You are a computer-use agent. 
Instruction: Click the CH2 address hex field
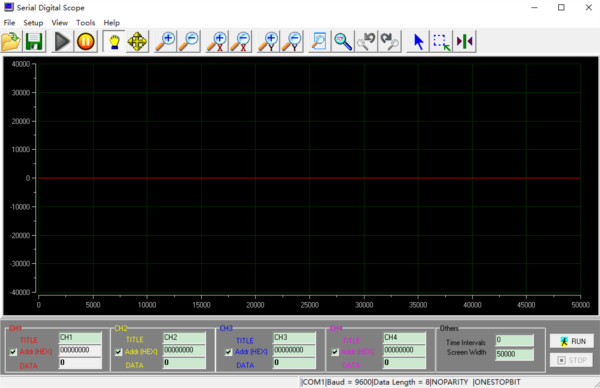(x=184, y=350)
